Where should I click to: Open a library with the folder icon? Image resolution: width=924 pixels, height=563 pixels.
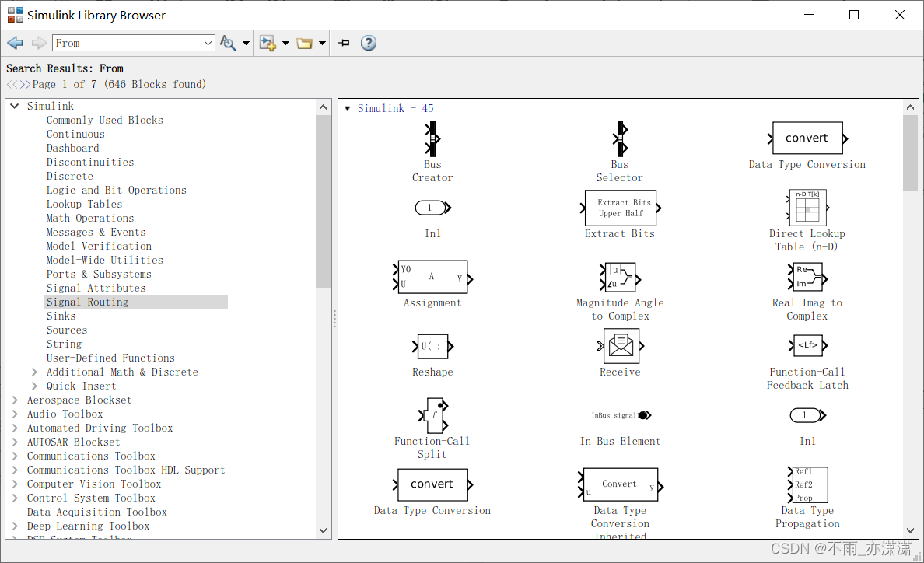click(x=304, y=43)
